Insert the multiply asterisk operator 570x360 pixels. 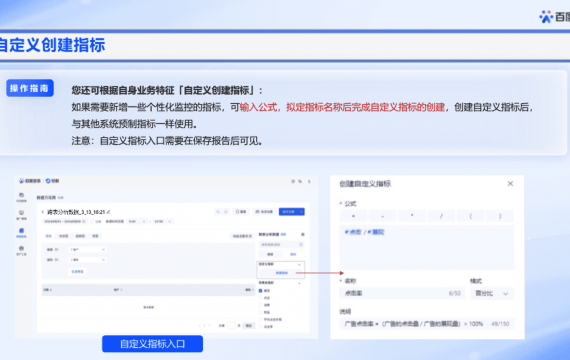click(x=412, y=216)
